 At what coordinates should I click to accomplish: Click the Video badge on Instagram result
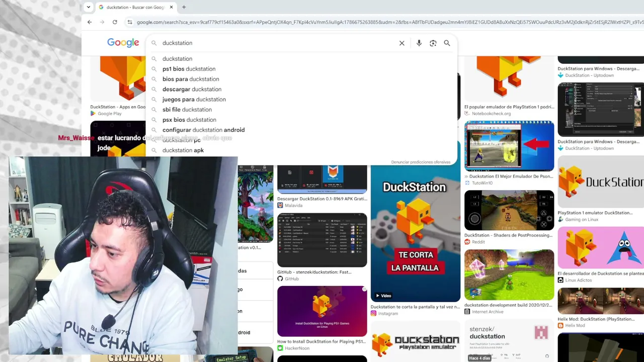pos(383,296)
